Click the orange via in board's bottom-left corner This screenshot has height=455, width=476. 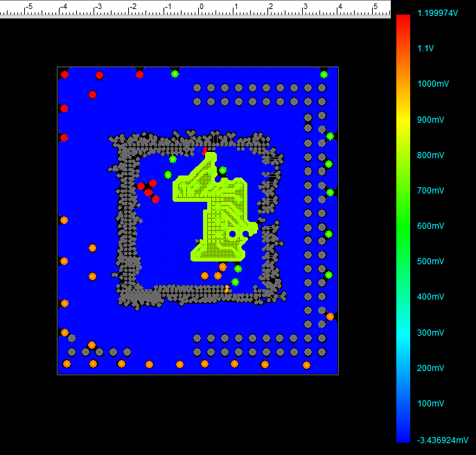67,363
